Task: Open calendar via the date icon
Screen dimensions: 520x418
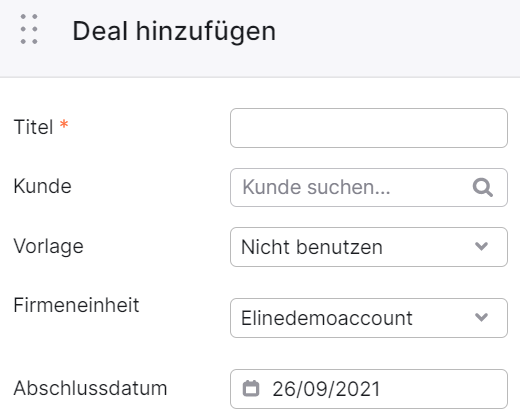Action: coord(251,389)
